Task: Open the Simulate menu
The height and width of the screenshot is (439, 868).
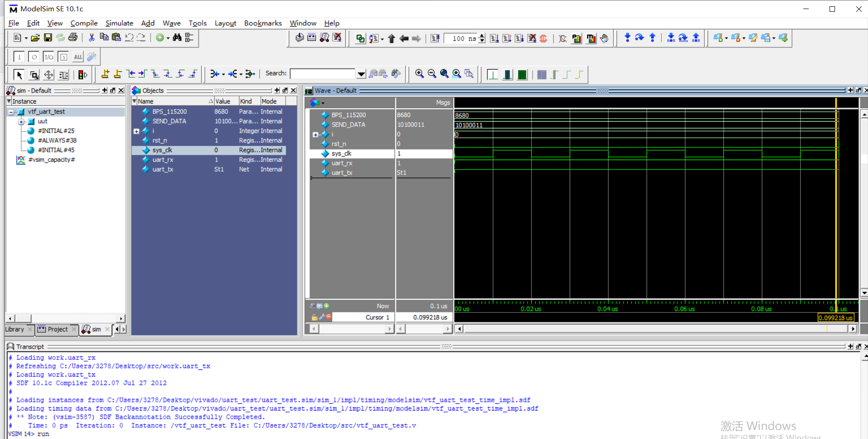Action: point(119,23)
